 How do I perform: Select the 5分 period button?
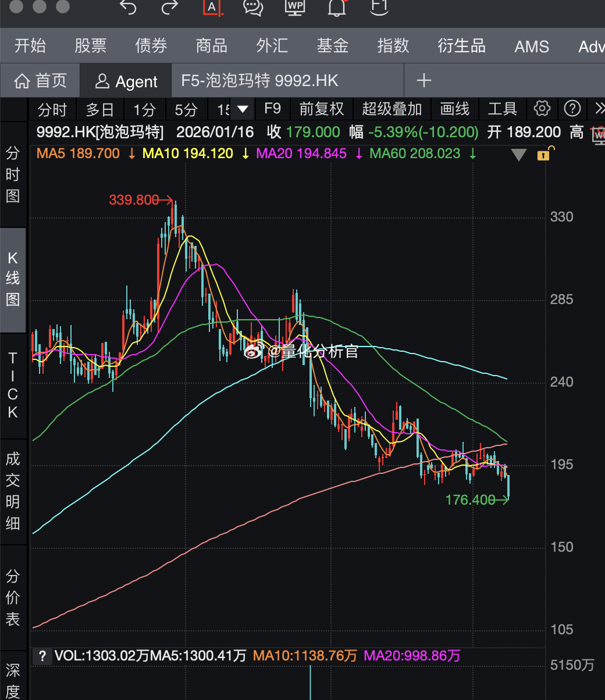(x=187, y=109)
